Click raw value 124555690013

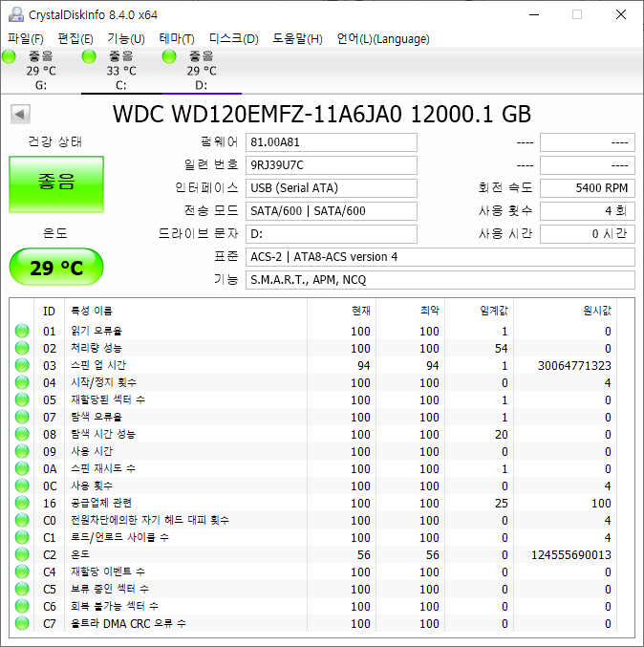(x=571, y=555)
